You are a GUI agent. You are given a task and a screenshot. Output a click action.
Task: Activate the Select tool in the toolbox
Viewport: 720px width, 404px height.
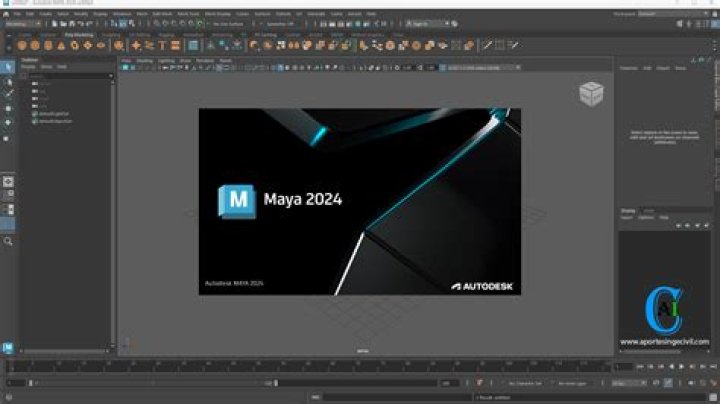[8, 67]
